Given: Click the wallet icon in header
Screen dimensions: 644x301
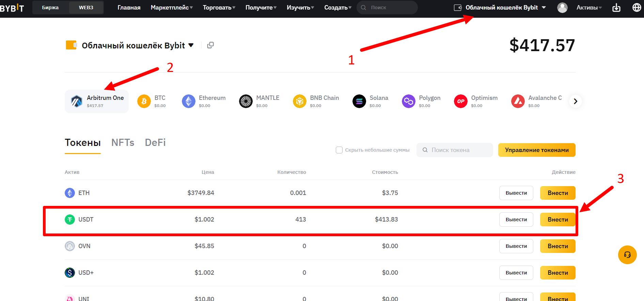Looking at the screenshot, I should coord(458,7).
